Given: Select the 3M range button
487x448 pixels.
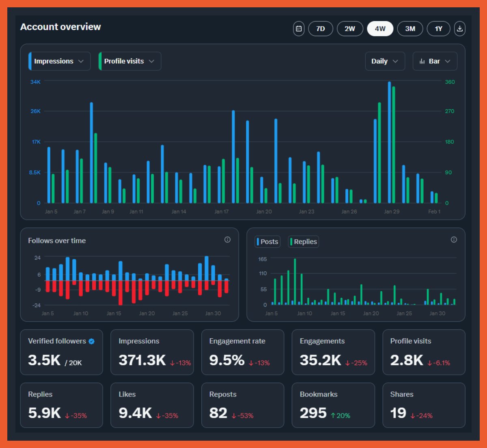Looking at the screenshot, I should click(x=410, y=29).
